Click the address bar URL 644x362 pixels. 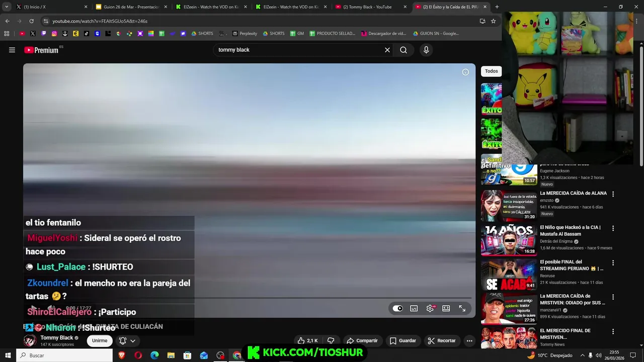point(100,21)
